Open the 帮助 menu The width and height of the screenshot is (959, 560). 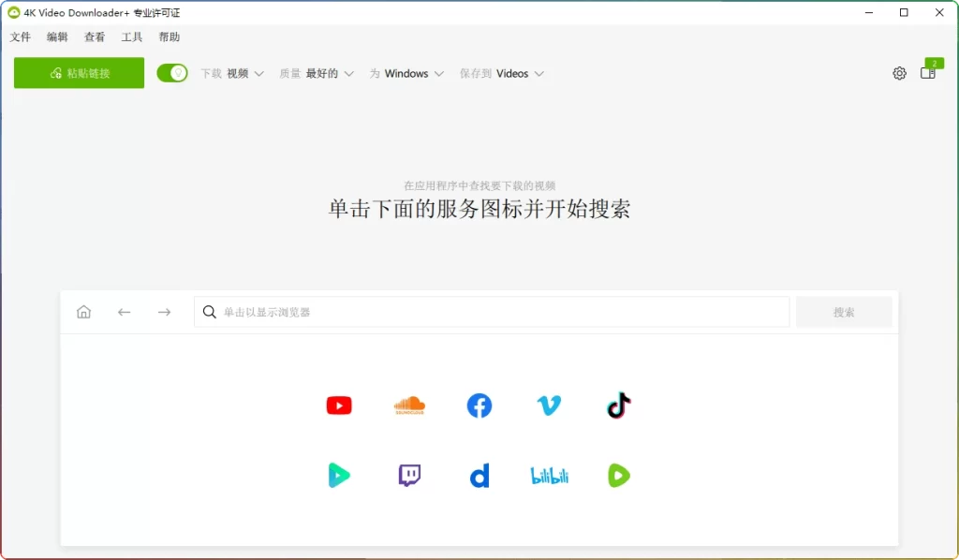coord(168,37)
